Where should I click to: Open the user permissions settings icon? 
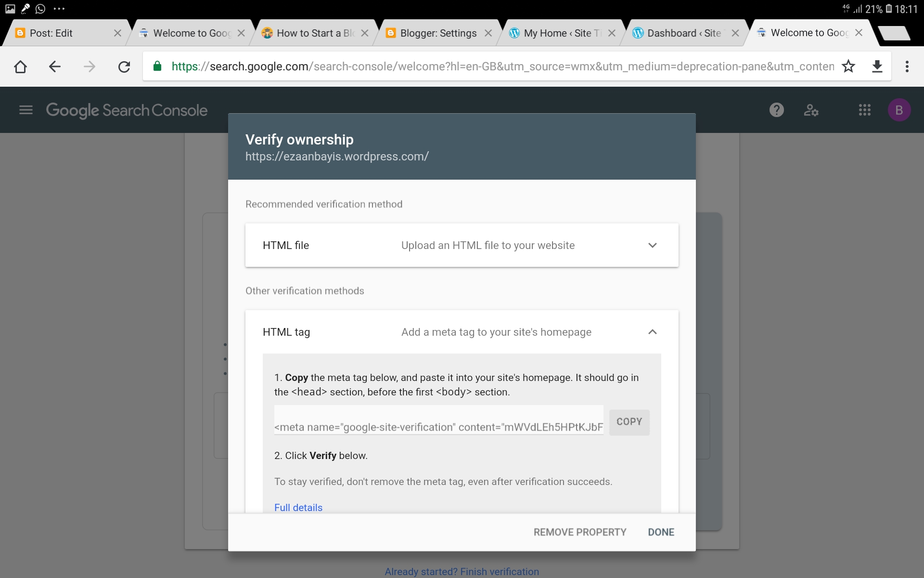click(x=811, y=110)
